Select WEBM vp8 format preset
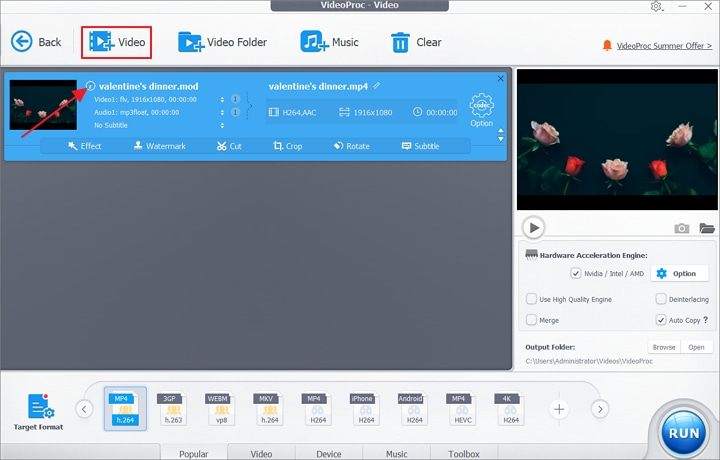The image size is (720, 460). pyautogui.click(x=221, y=409)
